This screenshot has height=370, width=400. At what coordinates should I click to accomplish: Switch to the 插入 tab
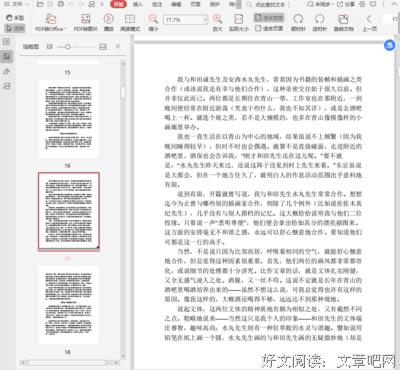click(x=138, y=4)
